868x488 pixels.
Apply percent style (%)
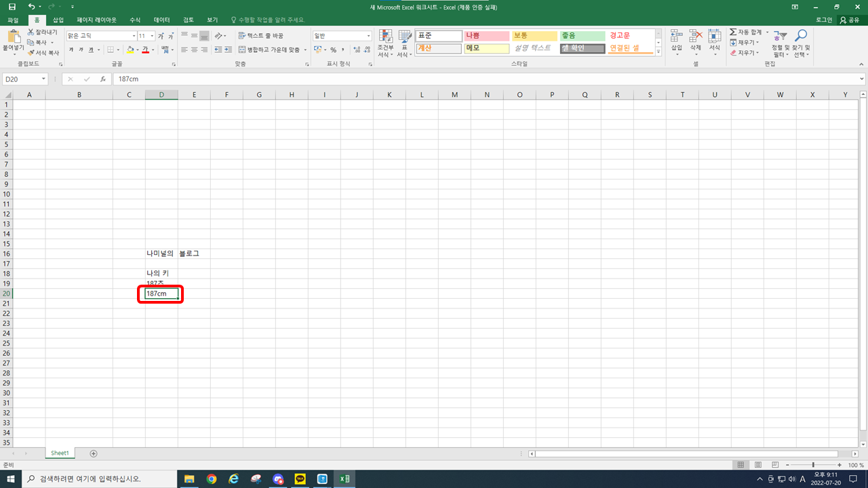point(333,49)
